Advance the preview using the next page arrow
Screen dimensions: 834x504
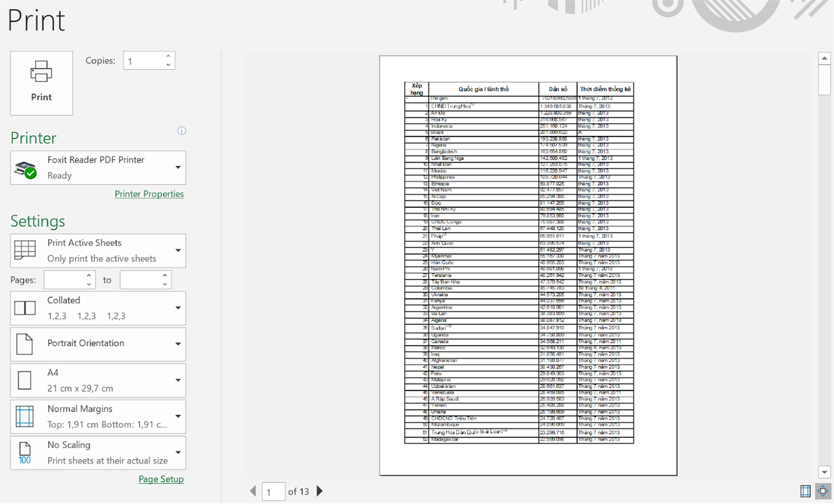point(319,491)
